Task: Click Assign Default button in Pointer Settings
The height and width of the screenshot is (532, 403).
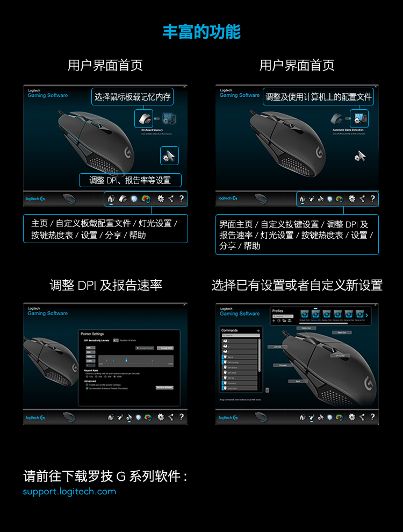Action: (145, 348)
